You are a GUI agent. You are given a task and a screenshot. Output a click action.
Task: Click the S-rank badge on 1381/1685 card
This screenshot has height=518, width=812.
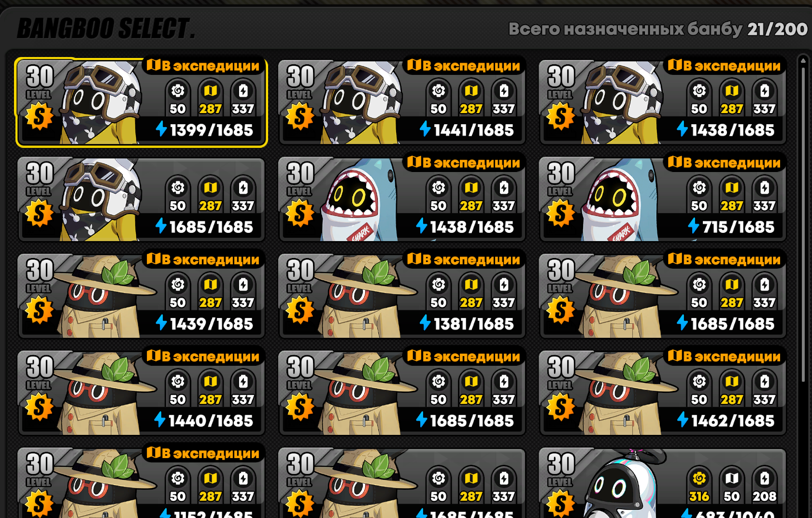click(x=300, y=310)
